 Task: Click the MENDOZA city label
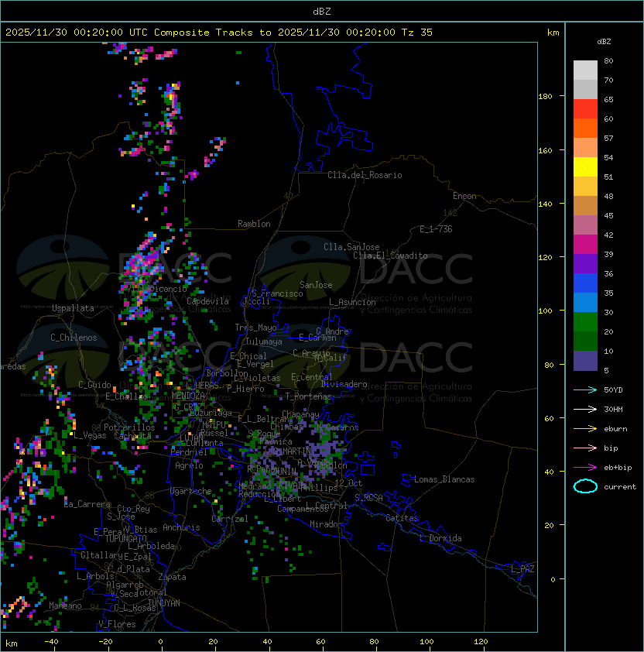point(188,395)
